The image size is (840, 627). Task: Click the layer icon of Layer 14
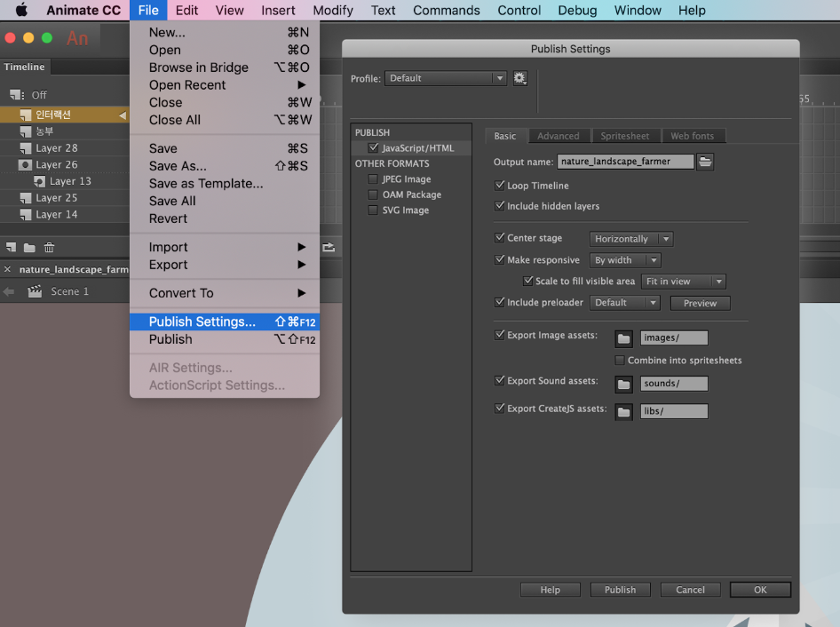[x=25, y=214]
